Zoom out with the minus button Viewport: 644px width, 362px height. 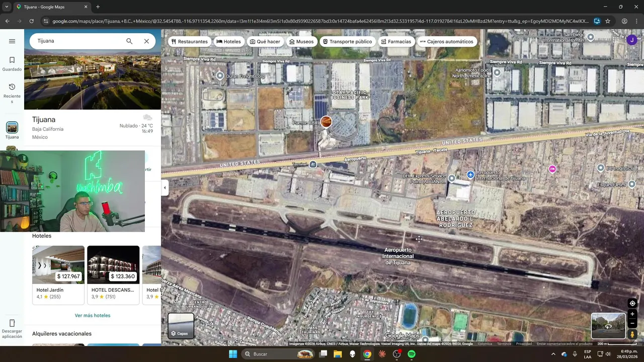(x=632, y=323)
